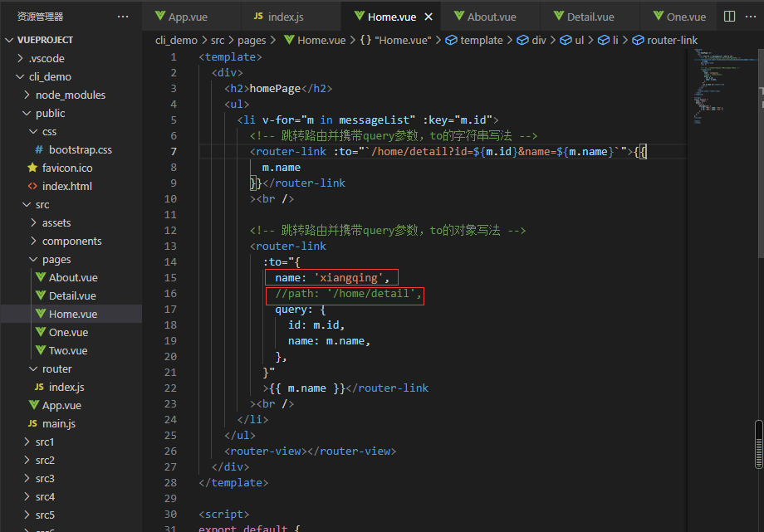Click the ul symbol icon in breadcrumb
The width and height of the screenshot is (764, 532).
566,41
